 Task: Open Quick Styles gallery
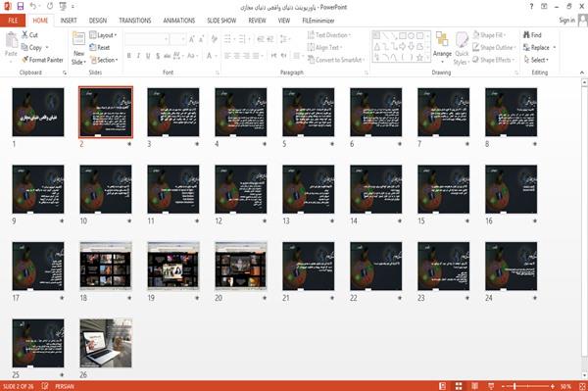coord(462,48)
